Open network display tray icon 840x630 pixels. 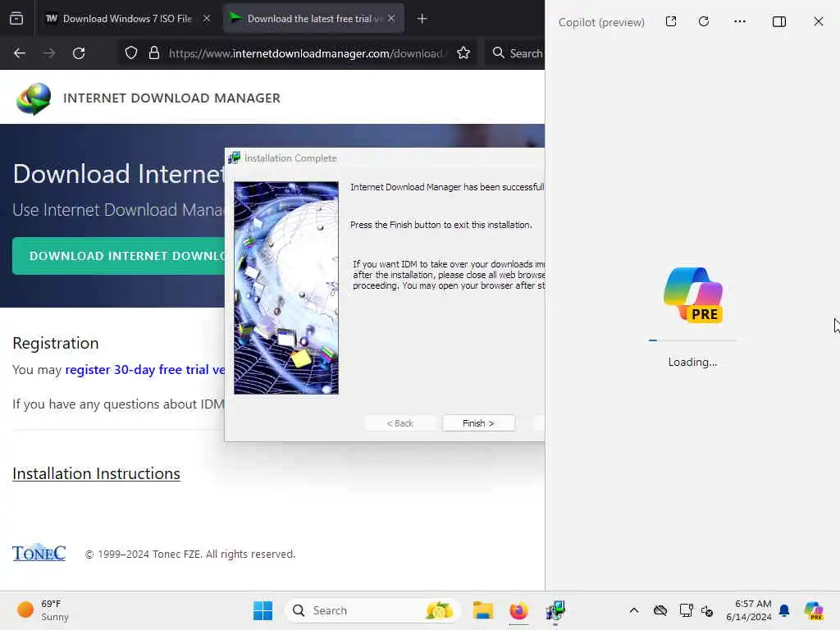click(686, 610)
